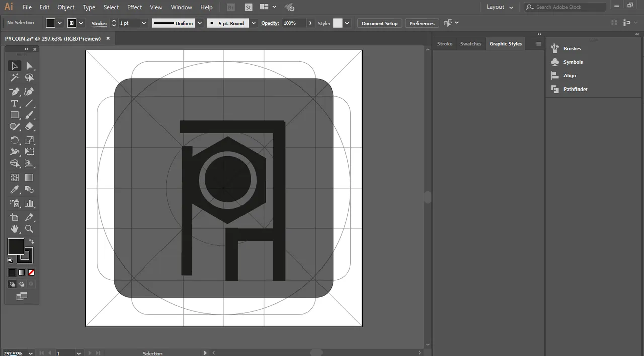The image size is (644, 356).
Task: Activate the Type tool
Action: (x=15, y=103)
